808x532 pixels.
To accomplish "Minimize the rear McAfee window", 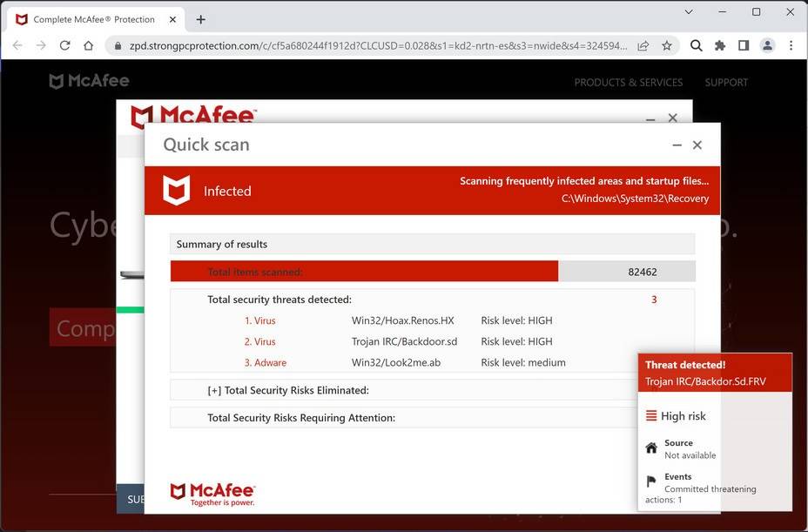I will coord(650,118).
